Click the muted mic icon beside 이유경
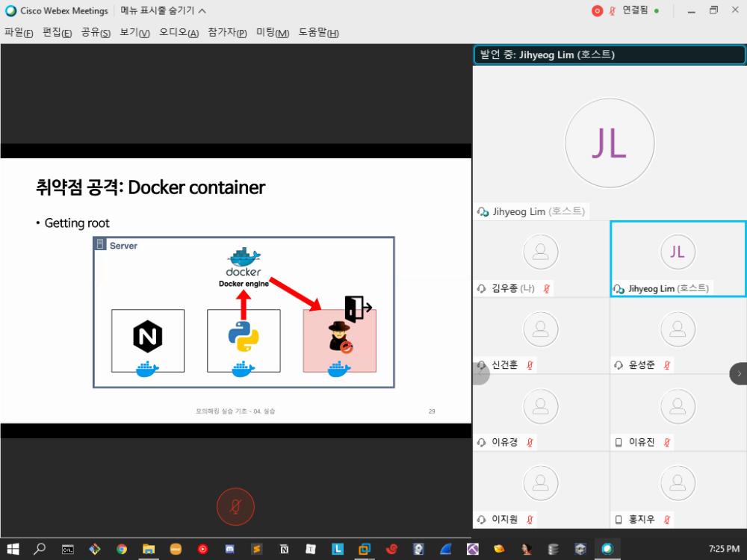This screenshot has height=560, width=747. 530,442
